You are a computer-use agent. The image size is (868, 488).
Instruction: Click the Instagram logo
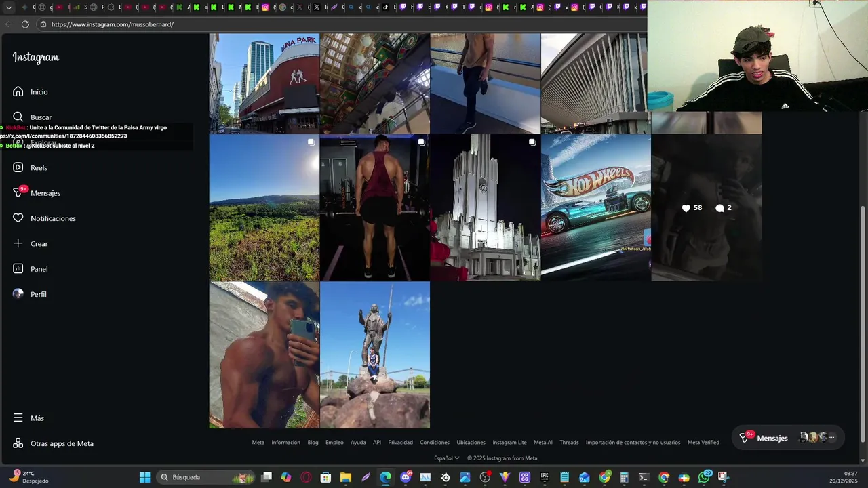tap(36, 58)
